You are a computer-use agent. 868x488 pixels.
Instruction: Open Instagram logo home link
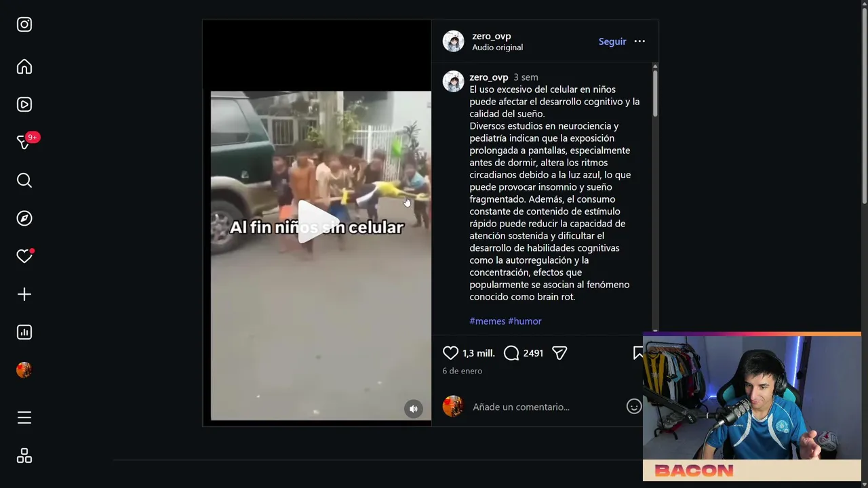coord(24,24)
